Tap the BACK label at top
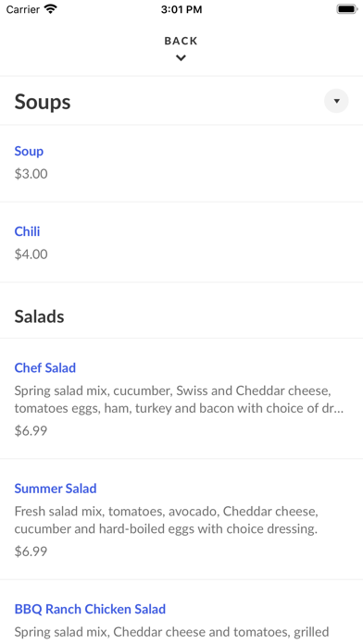The height and width of the screenshot is (644, 363). tap(181, 41)
